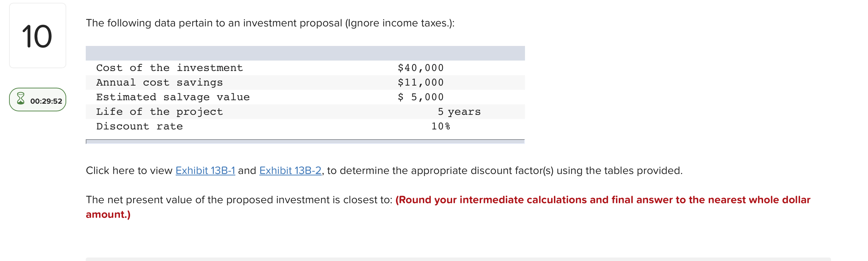Click the $40,000 investment cost value
This screenshot has height=261, width=868.
[421, 68]
